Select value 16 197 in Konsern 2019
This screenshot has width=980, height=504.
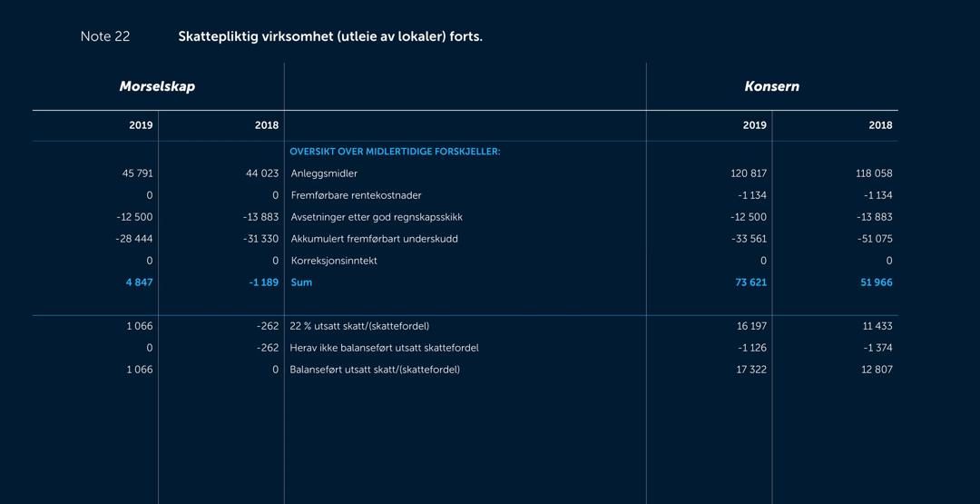pos(751,326)
